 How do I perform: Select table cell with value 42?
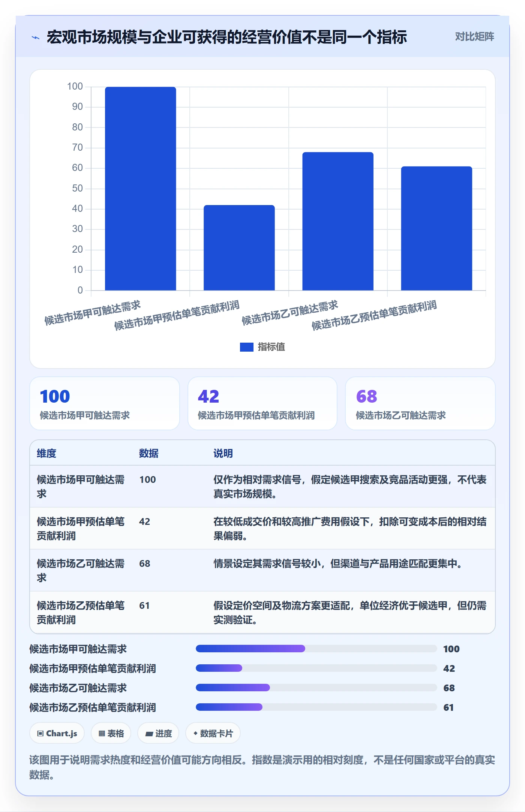[145, 521]
